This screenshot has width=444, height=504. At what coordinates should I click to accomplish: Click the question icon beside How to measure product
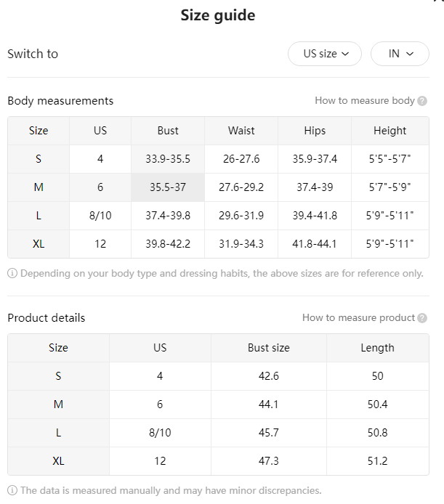tap(422, 318)
